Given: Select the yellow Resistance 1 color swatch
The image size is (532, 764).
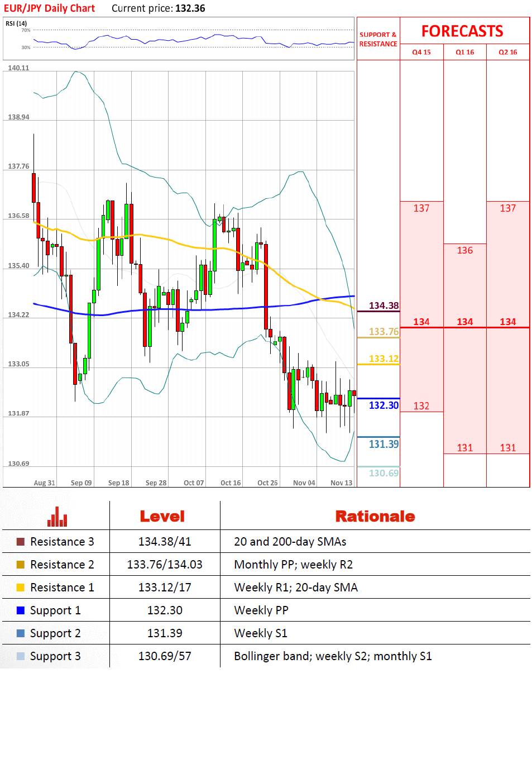Looking at the screenshot, I should click(x=21, y=588).
